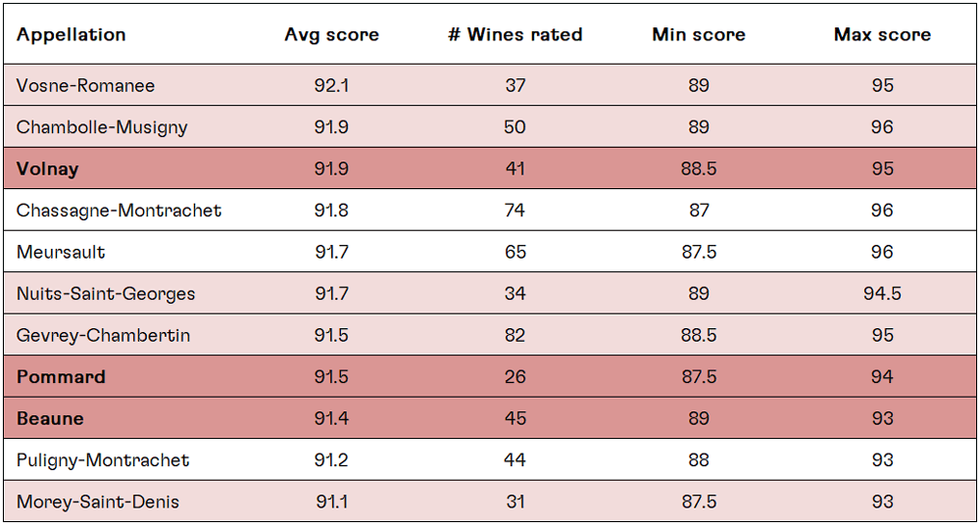Screen dimensions: 980x525
Task: Select the Min score column header
Action: [x=699, y=35]
